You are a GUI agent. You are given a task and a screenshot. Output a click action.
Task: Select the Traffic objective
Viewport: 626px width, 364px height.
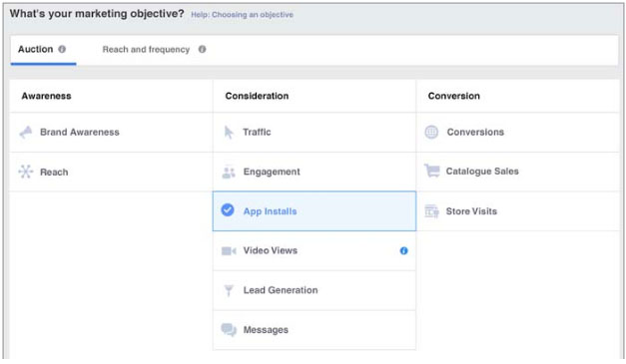pyautogui.click(x=314, y=132)
